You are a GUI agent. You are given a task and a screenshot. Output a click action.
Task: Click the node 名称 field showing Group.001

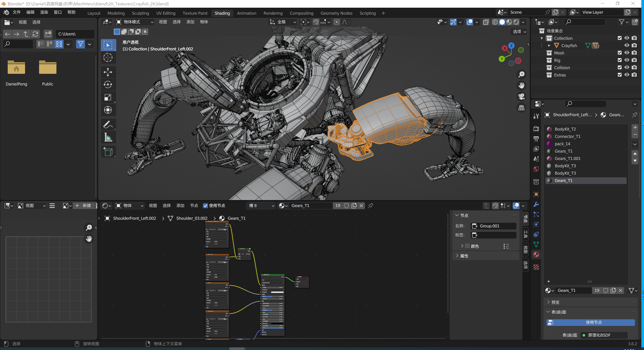(x=494, y=226)
